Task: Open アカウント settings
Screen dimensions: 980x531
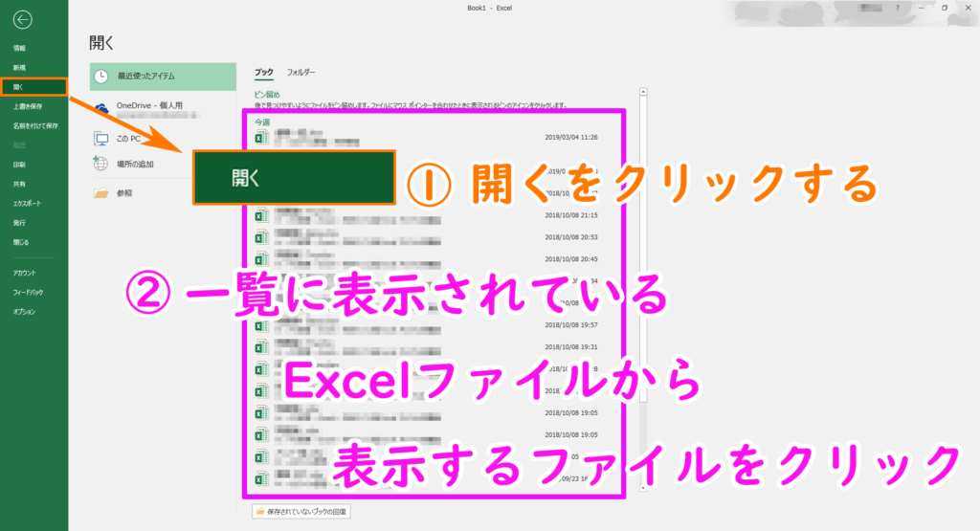Action: coord(24,273)
